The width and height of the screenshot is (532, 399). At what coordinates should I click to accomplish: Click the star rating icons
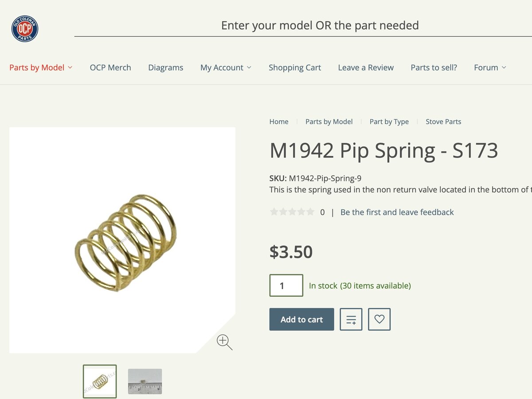pos(292,212)
